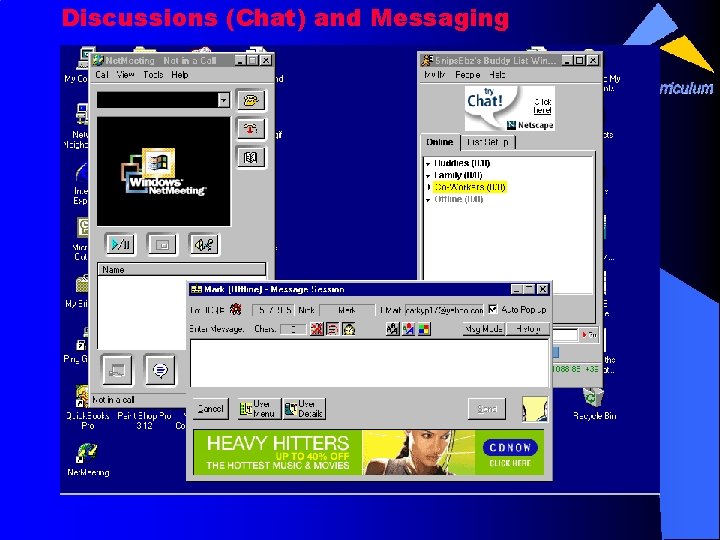
Task: Click the User Details button
Action: tap(304, 409)
